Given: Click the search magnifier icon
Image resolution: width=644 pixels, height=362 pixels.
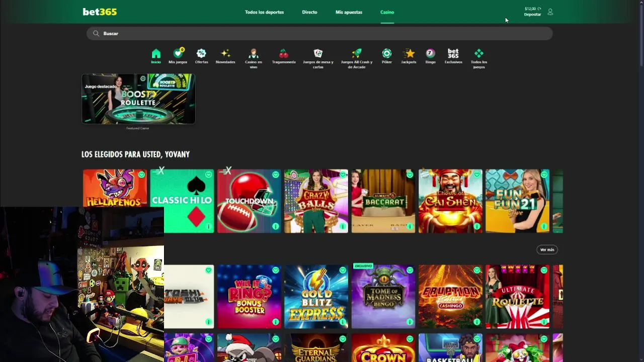Looking at the screenshot, I should [x=96, y=33].
